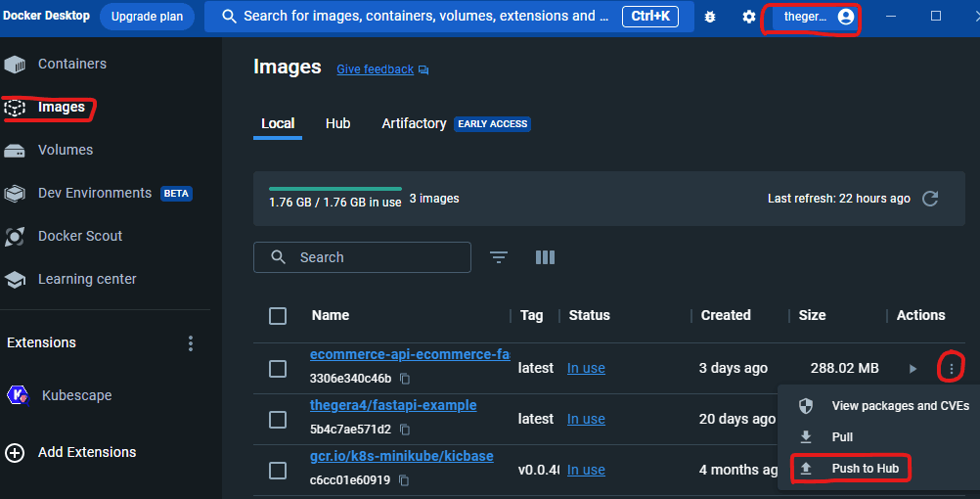Check the gcr.io/k8s-minikube/kicbase checkbox
The height and width of the screenshot is (499, 980).
(278, 471)
